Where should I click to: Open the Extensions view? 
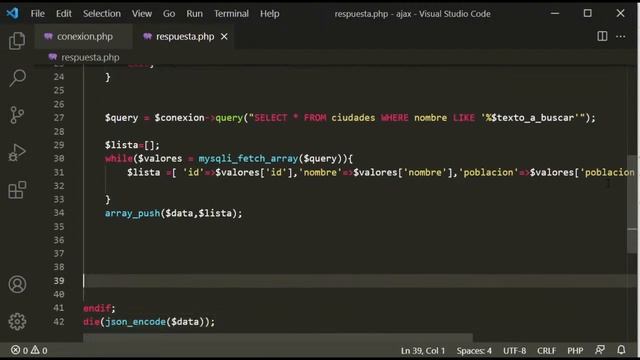pos(17,190)
